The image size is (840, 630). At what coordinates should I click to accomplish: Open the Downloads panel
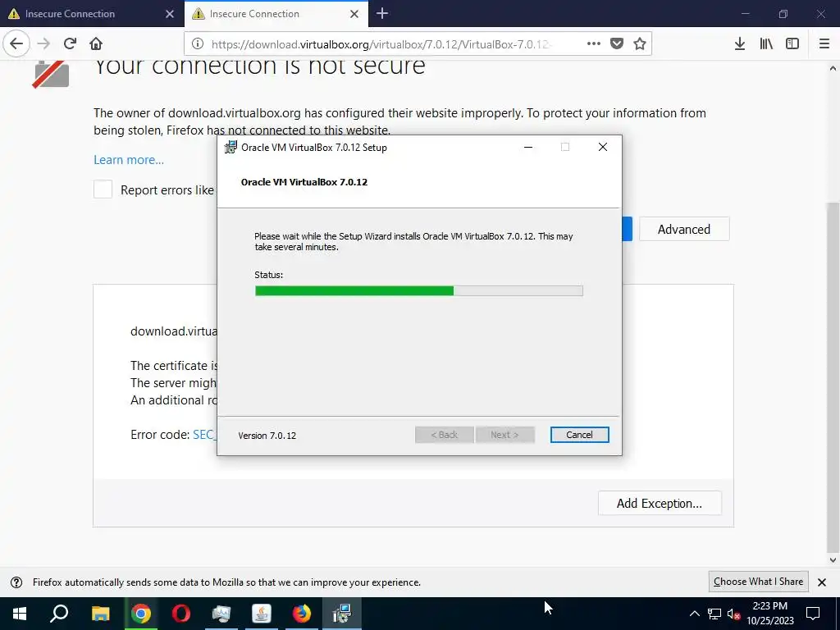740,43
